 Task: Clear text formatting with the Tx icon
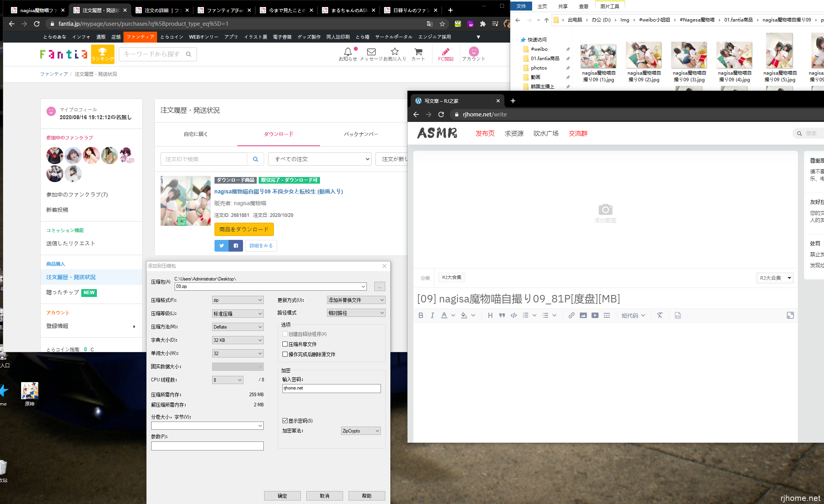click(660, 315)
